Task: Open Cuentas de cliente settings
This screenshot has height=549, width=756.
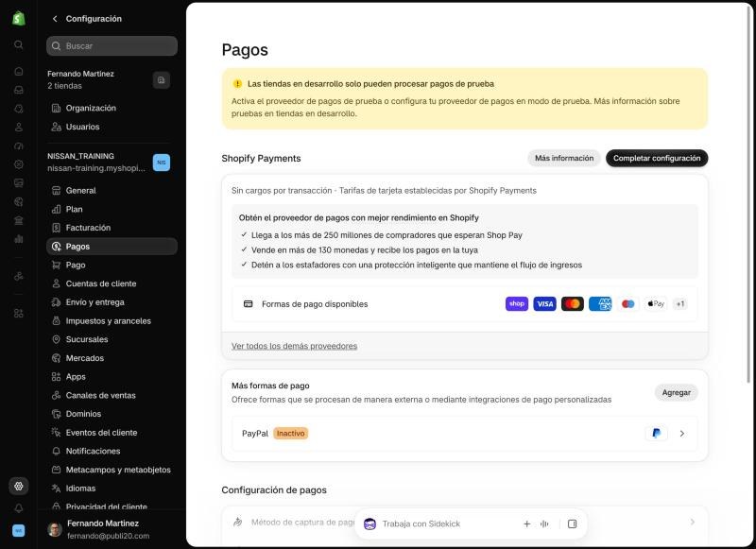Action: (x=112, y=283)
